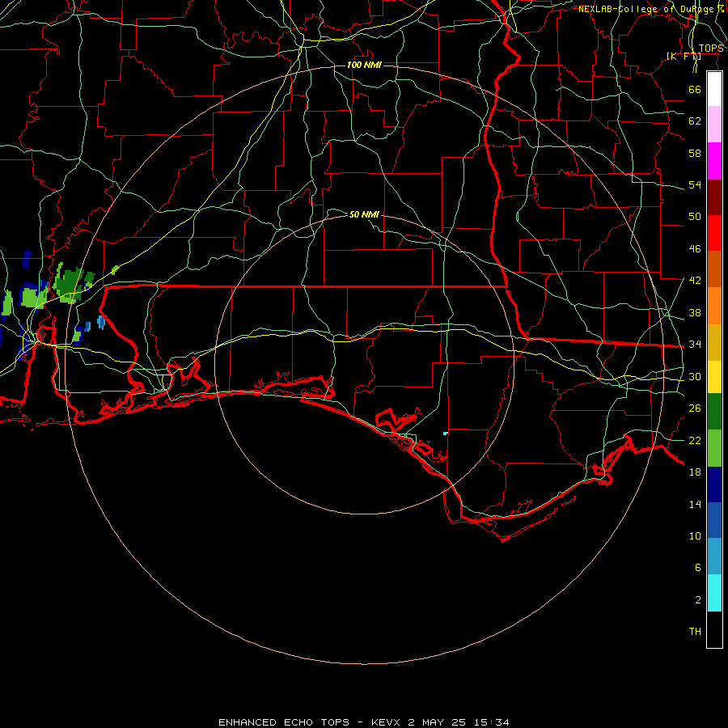Click the small cyan echo near the radar center
Image resolution: width=728 pixels, height=728 pixels.
click(x=445, y=434)
